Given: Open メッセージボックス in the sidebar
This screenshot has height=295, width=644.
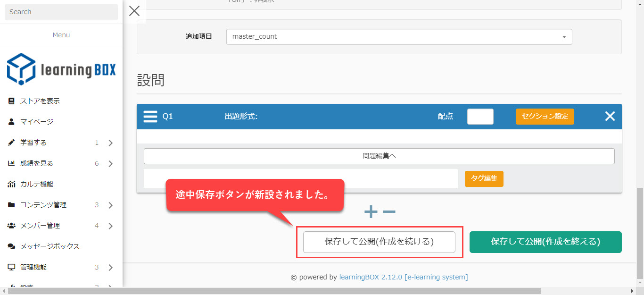Looking at the screenshot, I should (50, 246).
